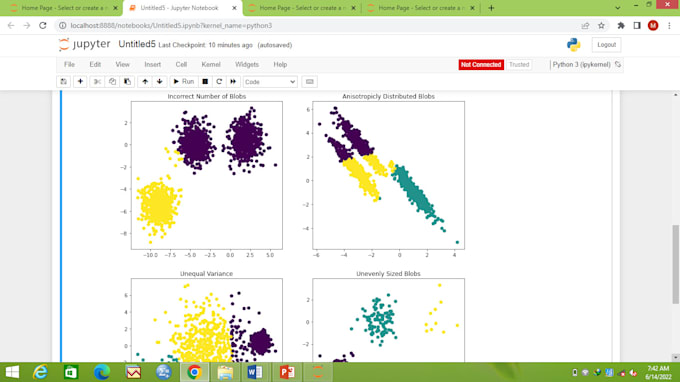Open the browser tab search chevron
Screen dimensions: 680x382
point(618,8)
